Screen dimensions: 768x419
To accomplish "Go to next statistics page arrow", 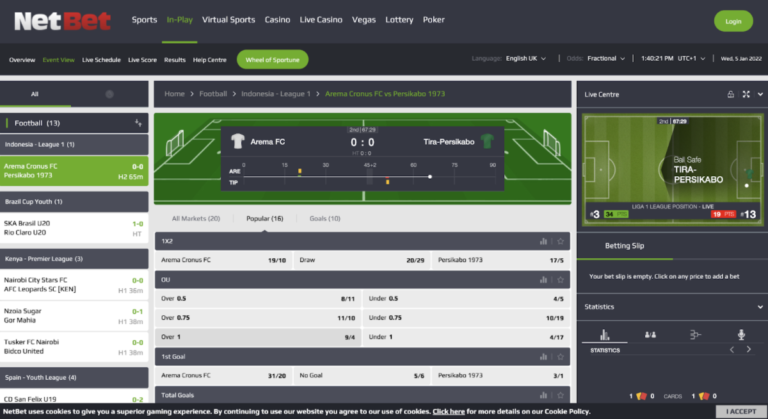I will (748, 349).
